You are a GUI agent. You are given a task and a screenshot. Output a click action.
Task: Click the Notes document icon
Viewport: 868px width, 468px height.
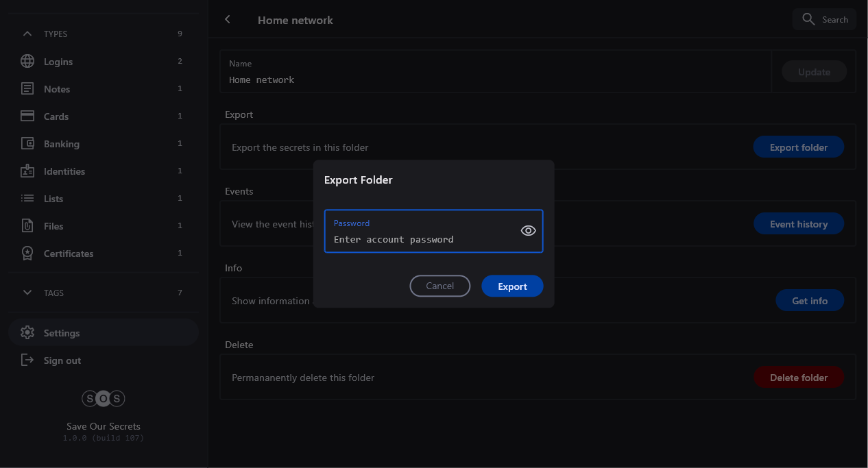27,89
